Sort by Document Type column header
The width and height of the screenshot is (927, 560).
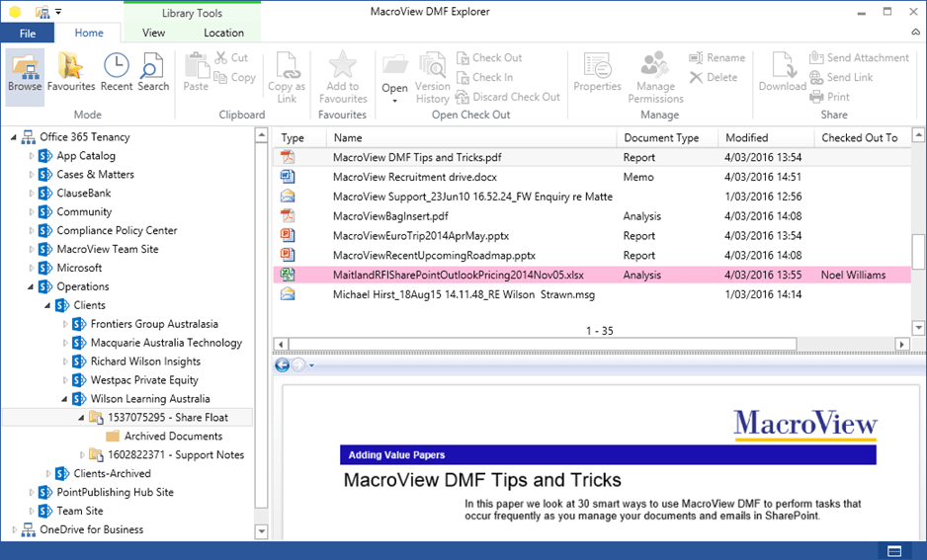pos(667,137)
